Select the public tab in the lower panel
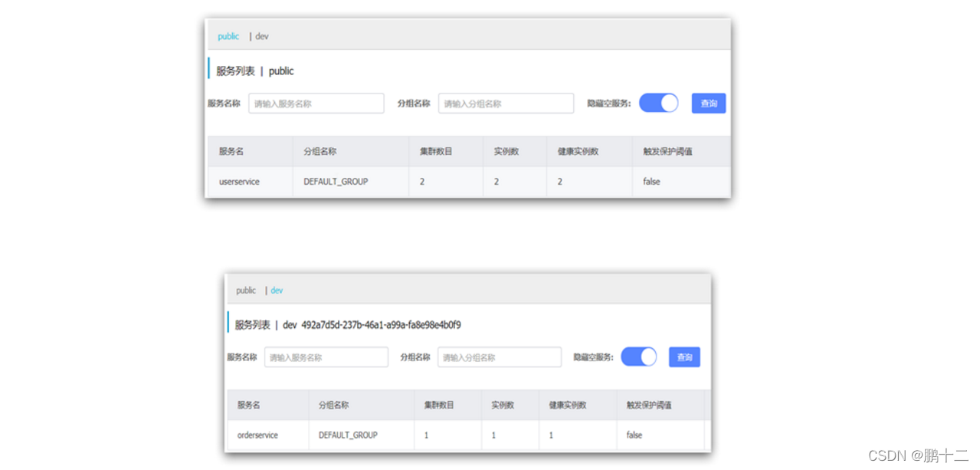The height and width of the screenshot is (470, 980). [x=246, y=291]
